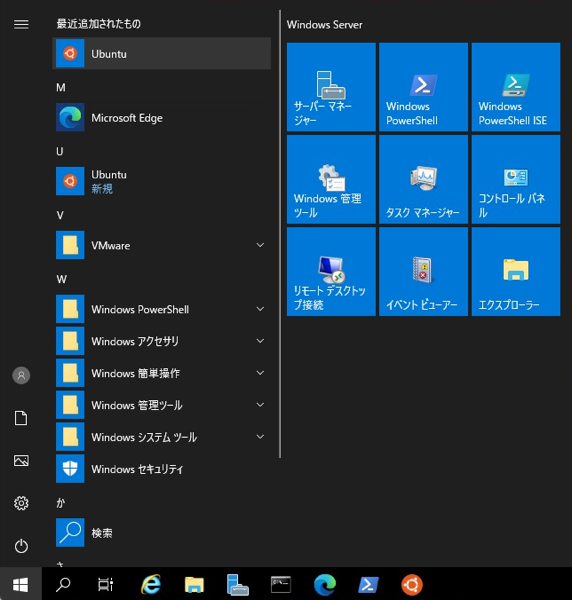
Task: Click the power button in the Start sidebar
Action: click(x=21, y=546)
